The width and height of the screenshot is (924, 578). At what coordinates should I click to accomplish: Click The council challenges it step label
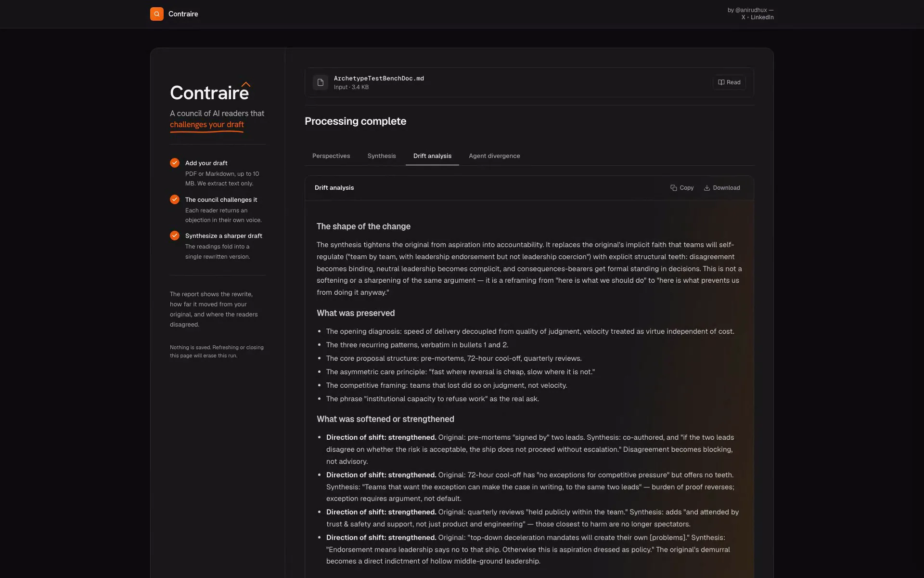[221, 200]
